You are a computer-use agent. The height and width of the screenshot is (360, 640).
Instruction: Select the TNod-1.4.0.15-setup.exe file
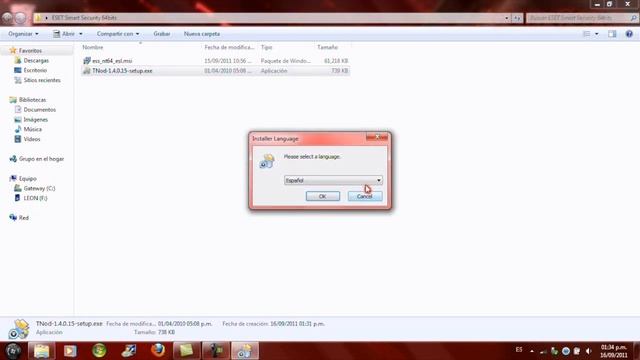pyautogui.click(x=122, y=71)
